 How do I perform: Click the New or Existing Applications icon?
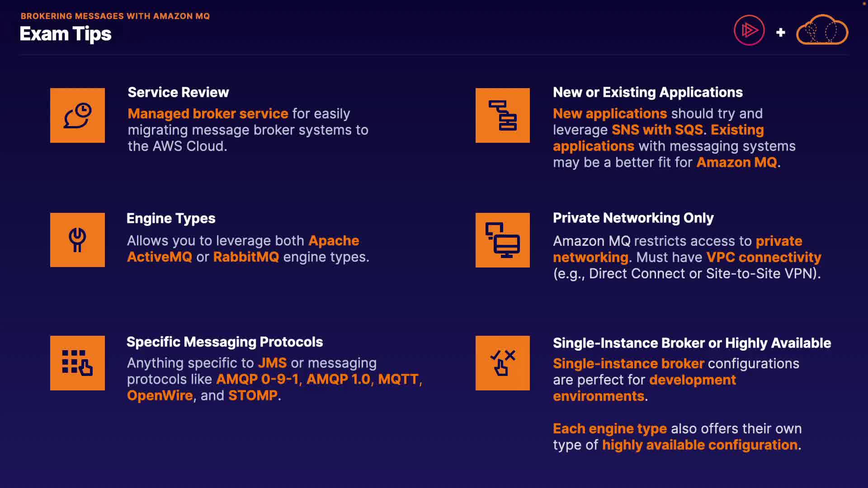(x=502, y=115)
